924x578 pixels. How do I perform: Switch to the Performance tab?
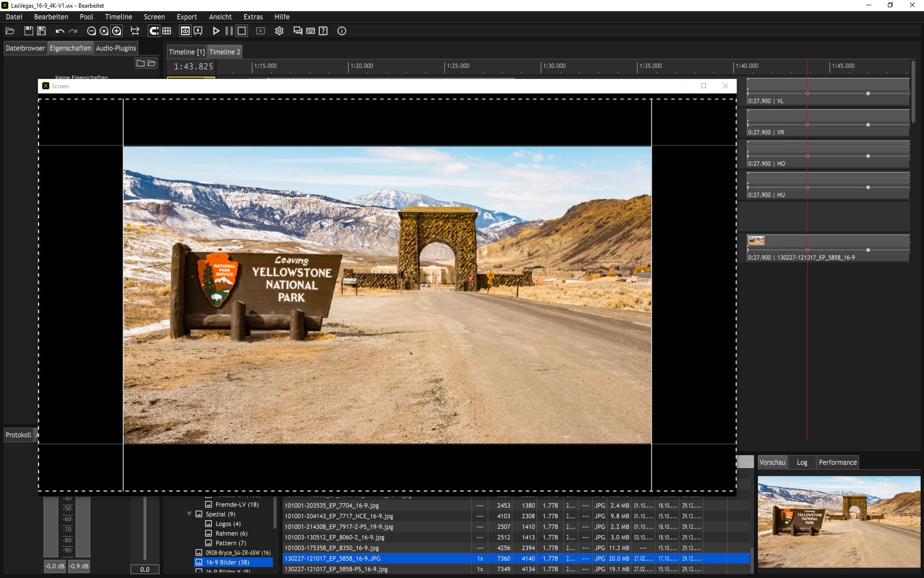coord(838,462)
